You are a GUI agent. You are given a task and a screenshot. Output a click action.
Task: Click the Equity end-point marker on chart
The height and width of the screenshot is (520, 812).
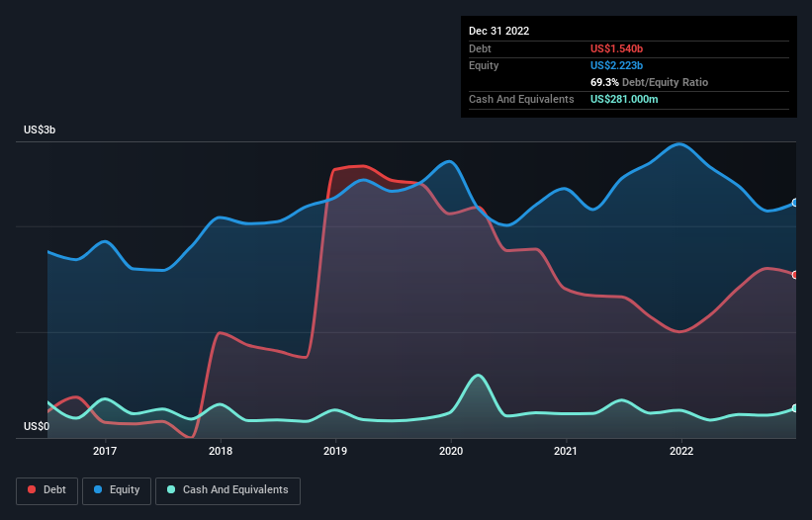coord(795,203)
